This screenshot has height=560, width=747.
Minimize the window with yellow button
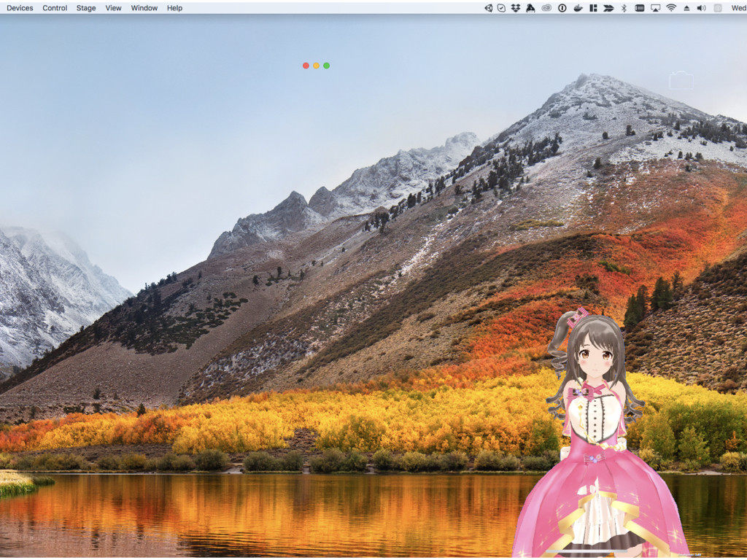coord(317,66)
